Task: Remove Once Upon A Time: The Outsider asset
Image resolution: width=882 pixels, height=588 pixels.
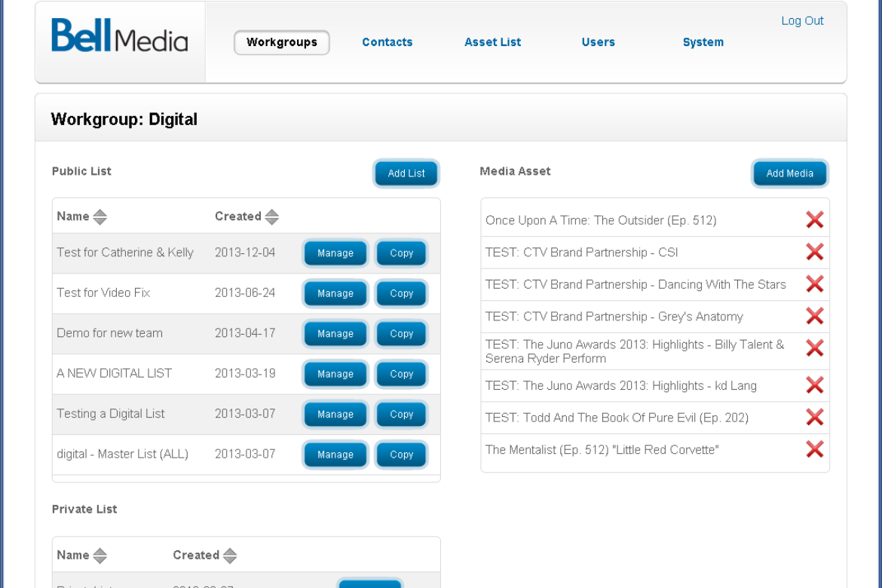Action: click(x=814, y=219)
